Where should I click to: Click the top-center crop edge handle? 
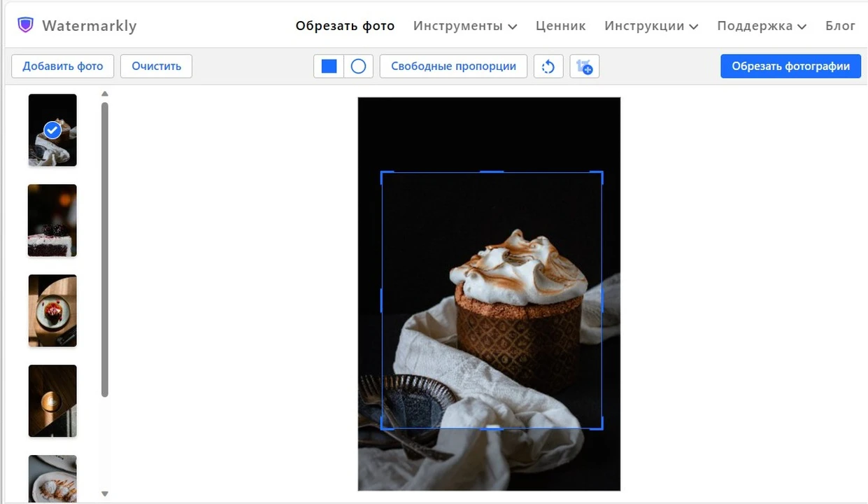click(492, 172)
